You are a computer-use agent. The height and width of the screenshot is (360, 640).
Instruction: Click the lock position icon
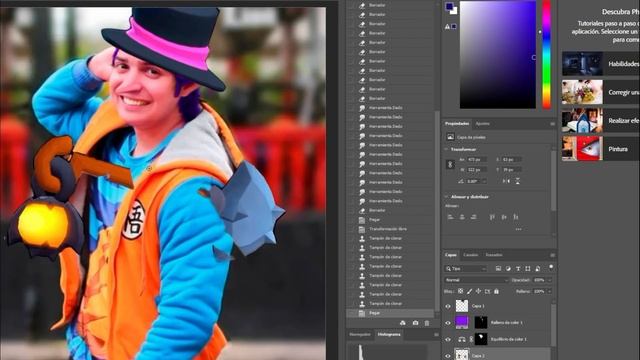[478, 291]
